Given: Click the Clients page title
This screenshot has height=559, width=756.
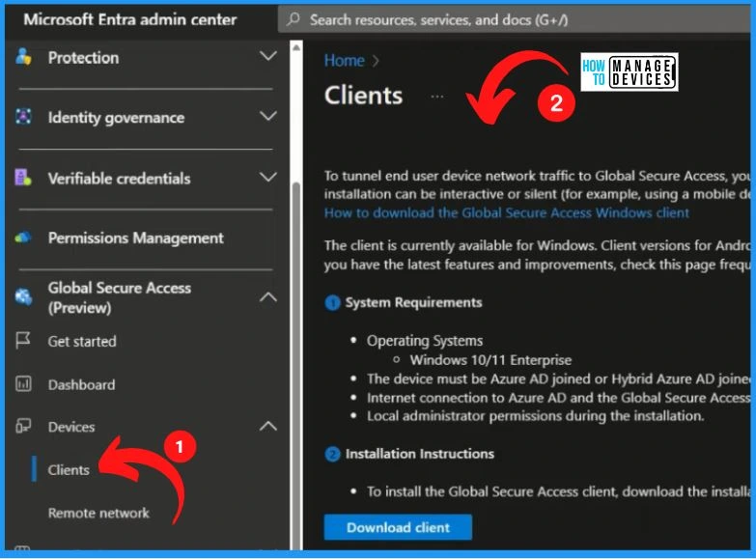Looking at the screenshot, I should (363, 95).
